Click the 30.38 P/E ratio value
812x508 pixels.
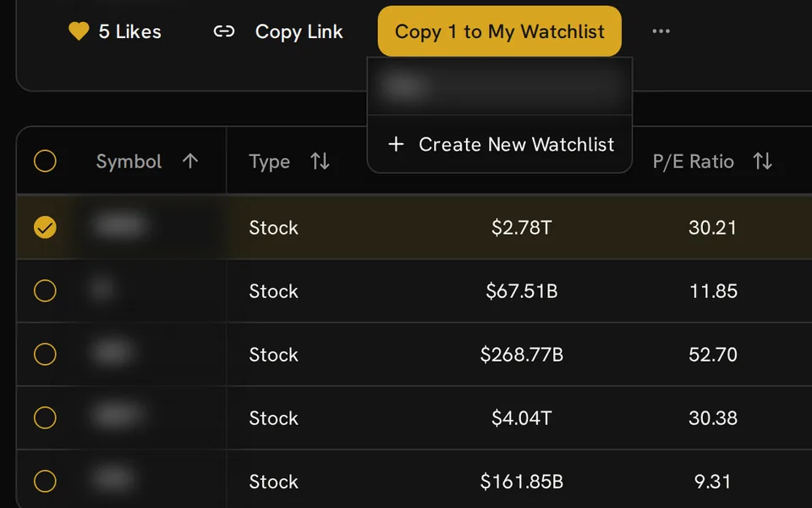(x=712, y=417)
